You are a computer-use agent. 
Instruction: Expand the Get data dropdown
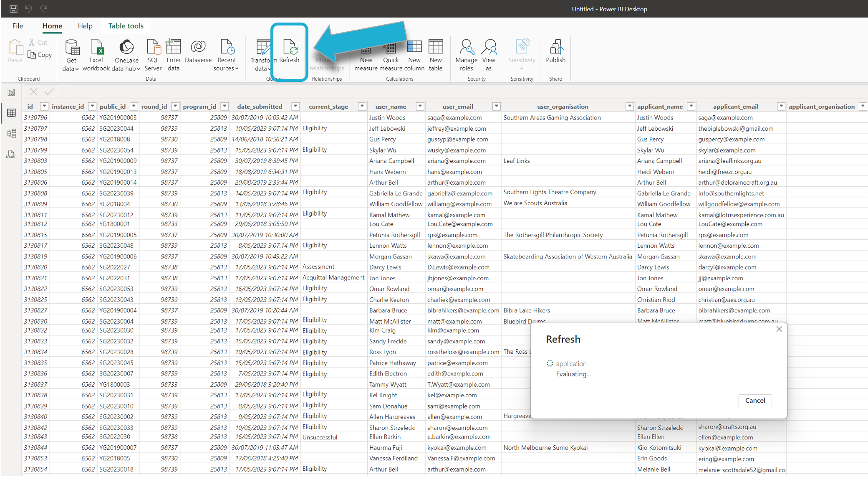71,68
